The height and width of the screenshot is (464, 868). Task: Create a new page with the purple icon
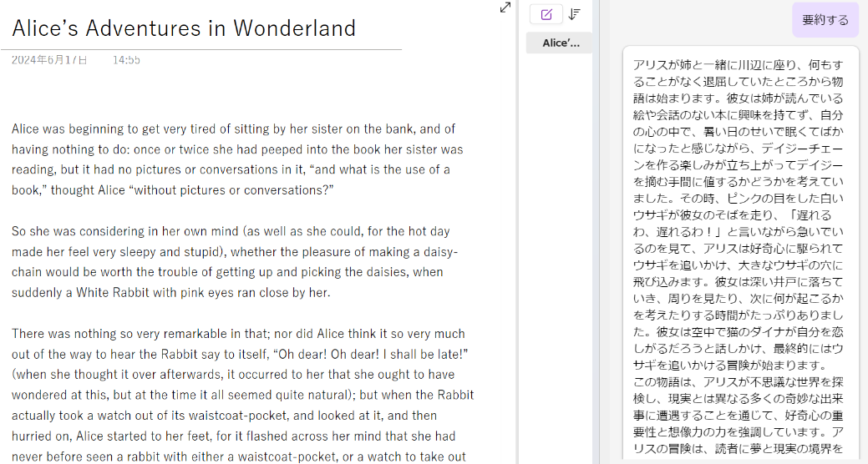tap(546, 14)
